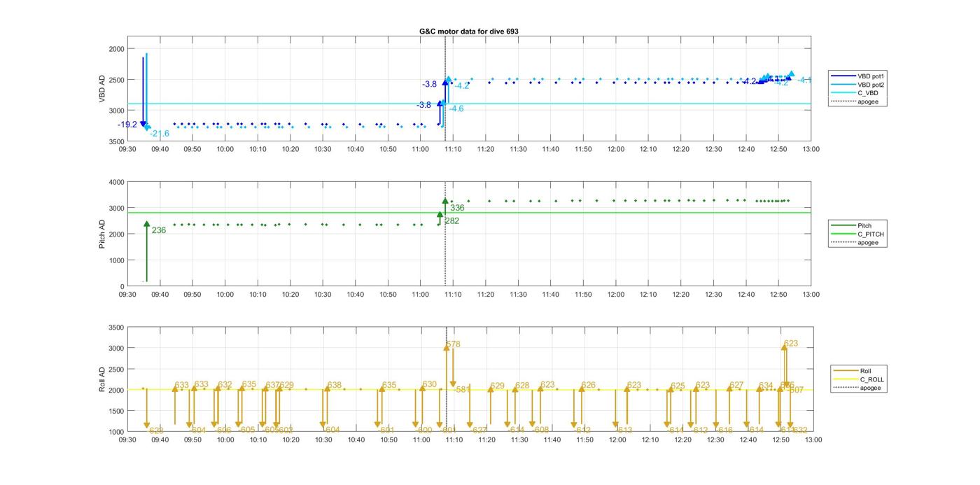The image size is (980, 485).
Task: Click the green Pitch legend line sample
Action: tap(843, 225)
